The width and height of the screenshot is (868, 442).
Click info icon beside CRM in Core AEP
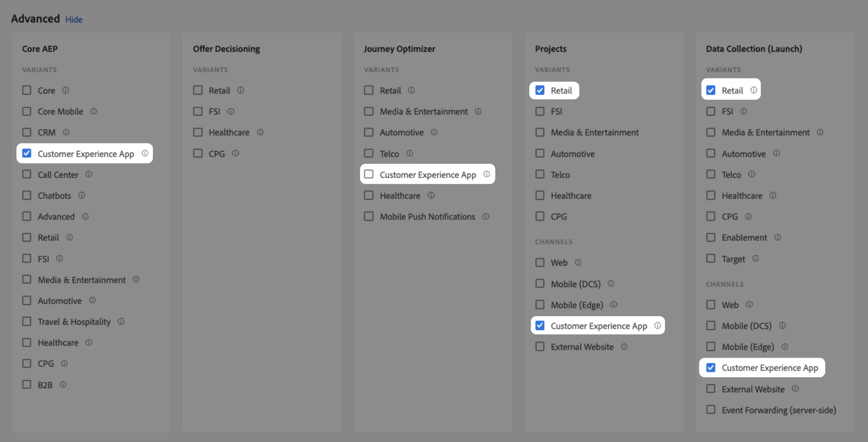[66, 132]
